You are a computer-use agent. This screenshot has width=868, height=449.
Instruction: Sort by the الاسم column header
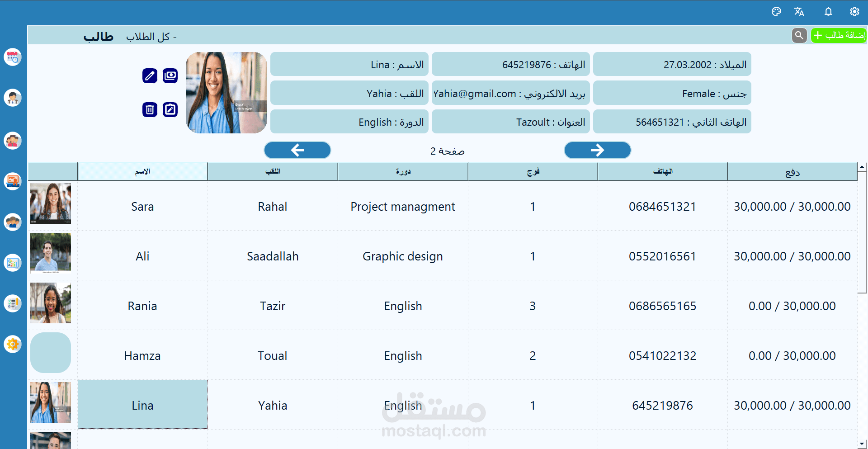142,172
